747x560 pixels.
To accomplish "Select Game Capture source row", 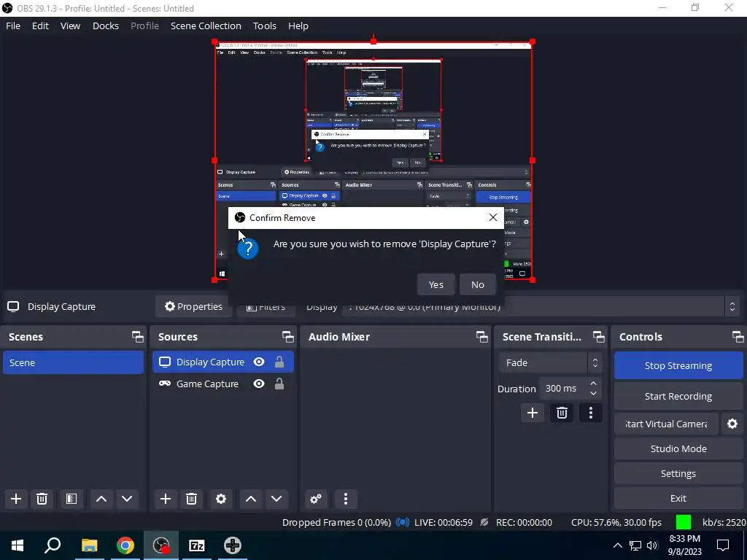I will coord(223,384).
